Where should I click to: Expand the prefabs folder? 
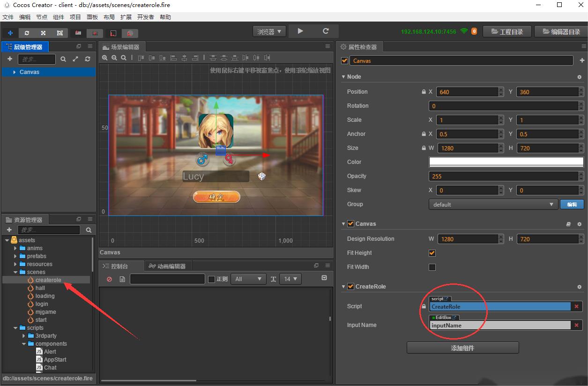pos(15,256)
